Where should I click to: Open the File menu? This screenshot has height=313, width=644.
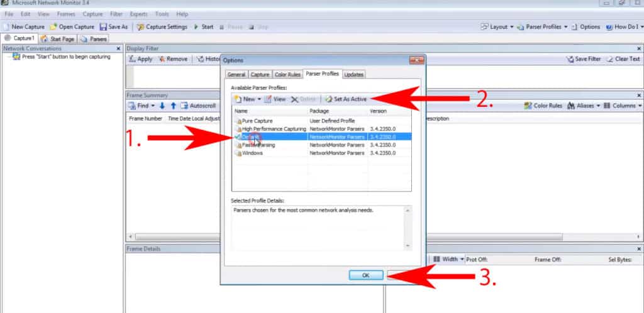(9, 14)
